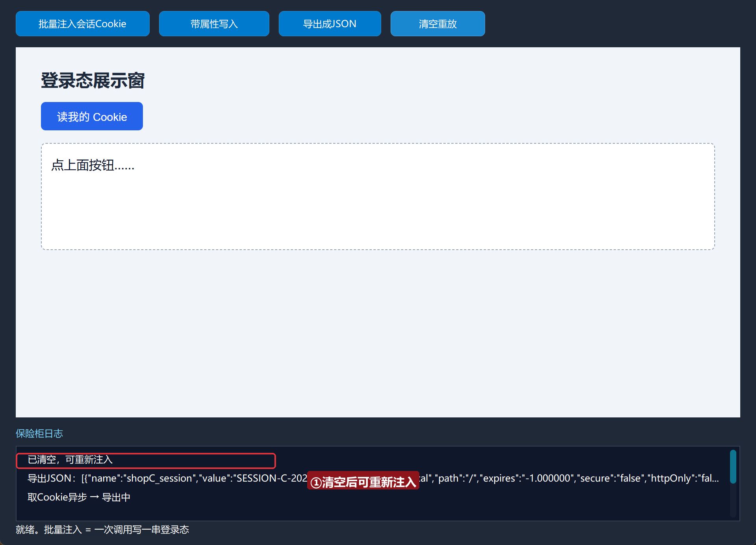This screenshot has width=756, height=545.
Task: Click the 保险柜日志 label
Action: pos(39,434)
